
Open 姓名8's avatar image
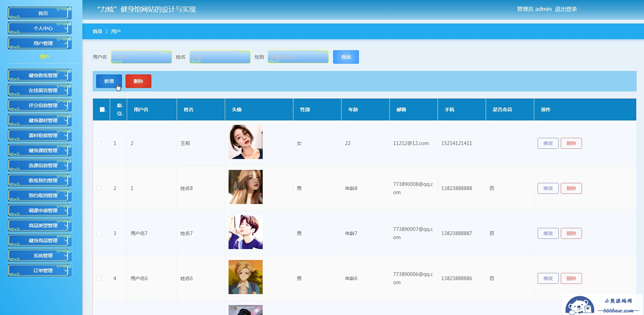pyautogui.click(x=245, y=187)
